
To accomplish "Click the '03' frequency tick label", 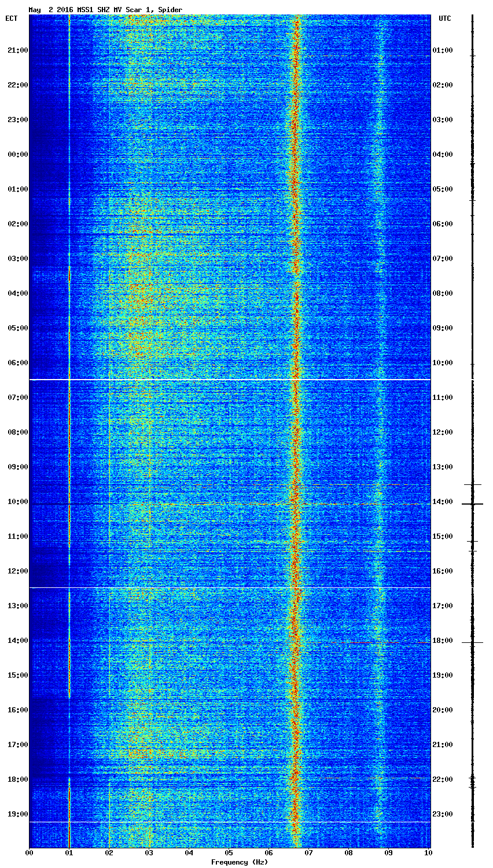I will pyautogui.click(x=149, y=853).
